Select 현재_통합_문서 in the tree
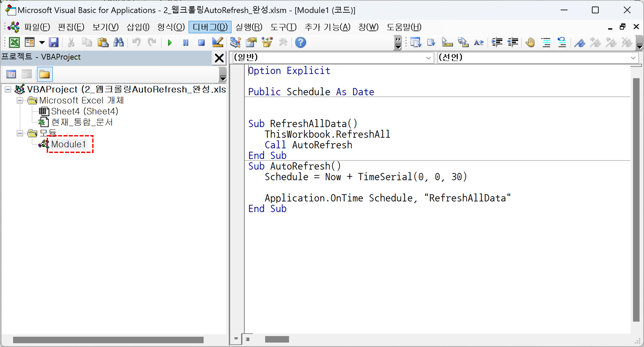This screenshot has height=347, width=644. (x=82, y=122)
